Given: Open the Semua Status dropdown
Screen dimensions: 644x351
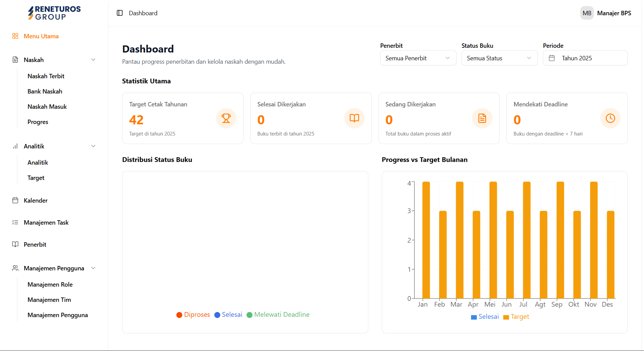Looking at the screenshot, I should click(499, 58).
